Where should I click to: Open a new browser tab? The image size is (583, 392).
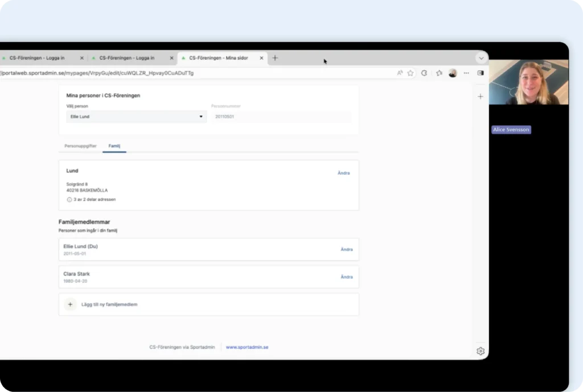[x=275, y=58]
